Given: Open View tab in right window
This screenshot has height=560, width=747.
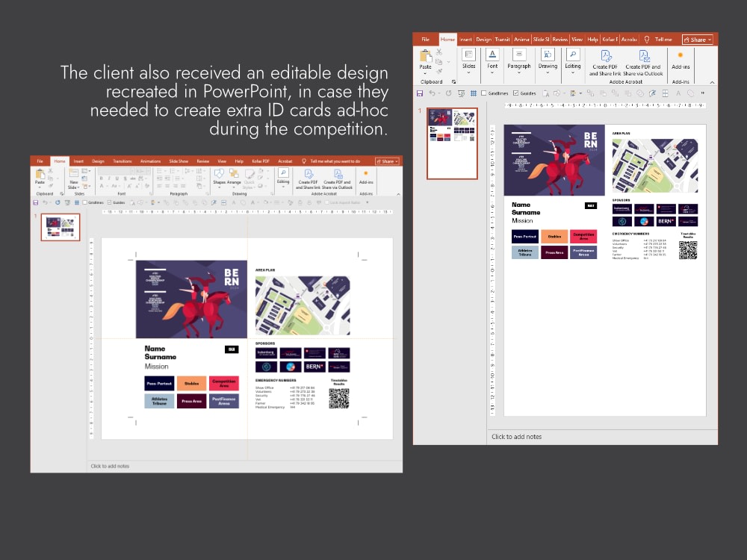Looking at the screenshot, I should 577,40.
